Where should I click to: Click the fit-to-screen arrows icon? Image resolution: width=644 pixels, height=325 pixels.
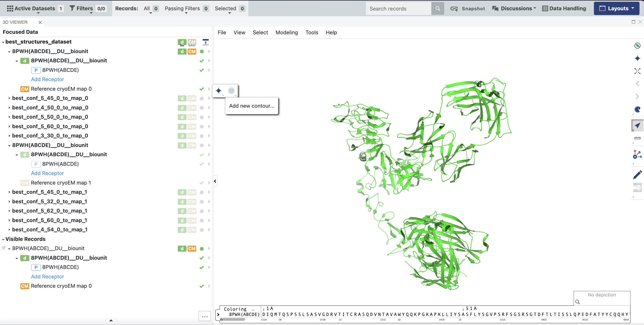[637, 71]
